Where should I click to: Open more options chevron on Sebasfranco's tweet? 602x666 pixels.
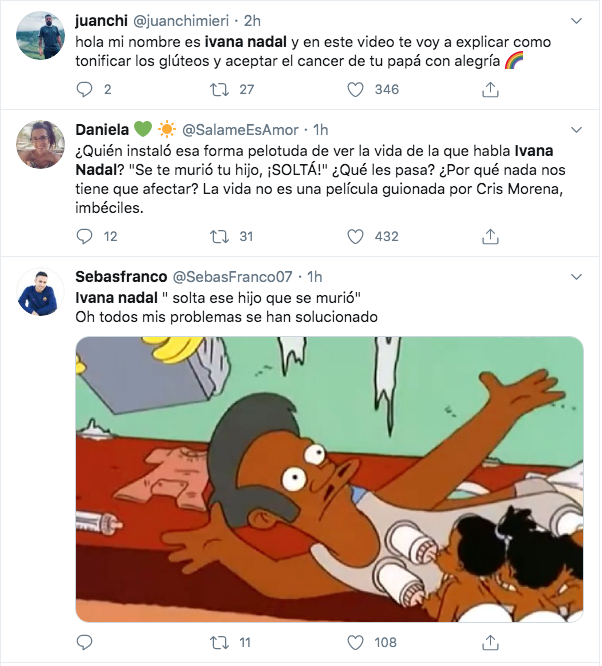(576, 276)
